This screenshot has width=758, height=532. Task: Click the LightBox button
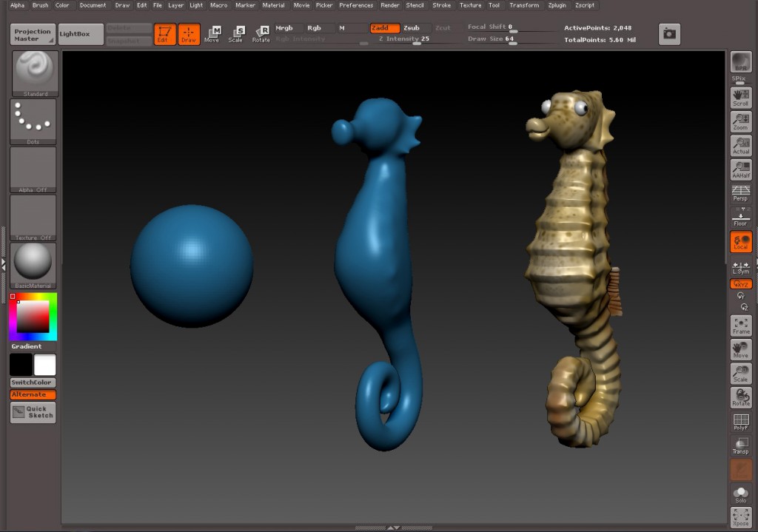[x=80, y=34]
